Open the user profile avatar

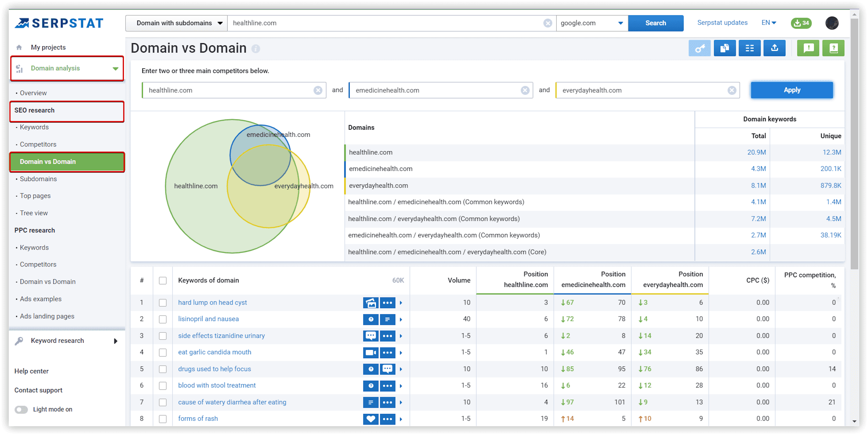coord(832,23)
